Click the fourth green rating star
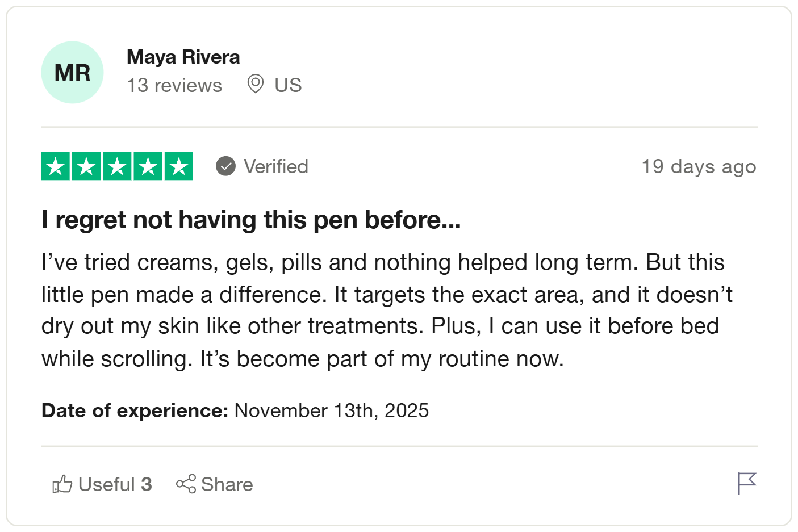The image size is (798, 532). point(148,166)
